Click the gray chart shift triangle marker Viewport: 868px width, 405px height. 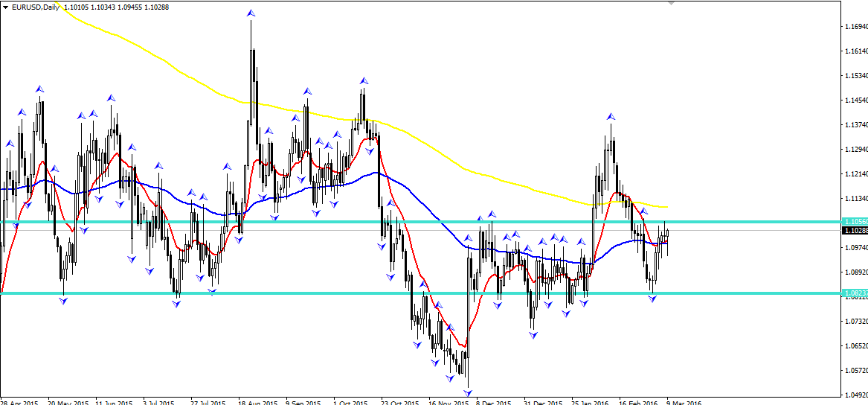tap(672, 3)
